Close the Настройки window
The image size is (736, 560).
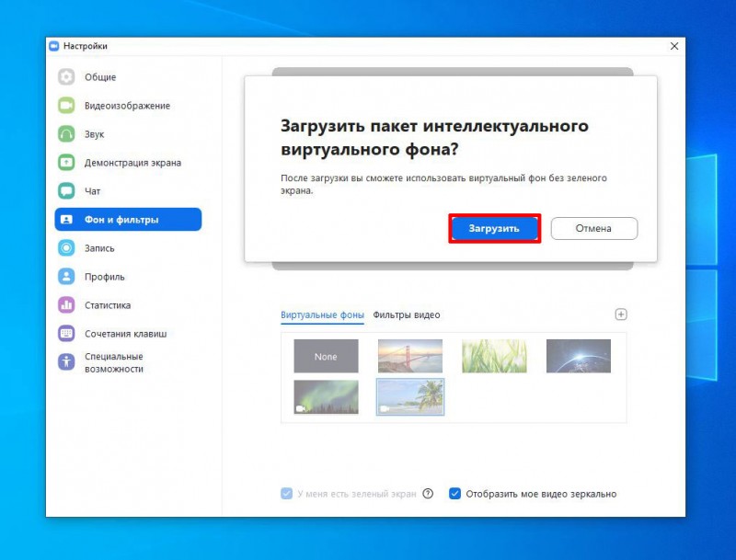[x=674, y=46]
